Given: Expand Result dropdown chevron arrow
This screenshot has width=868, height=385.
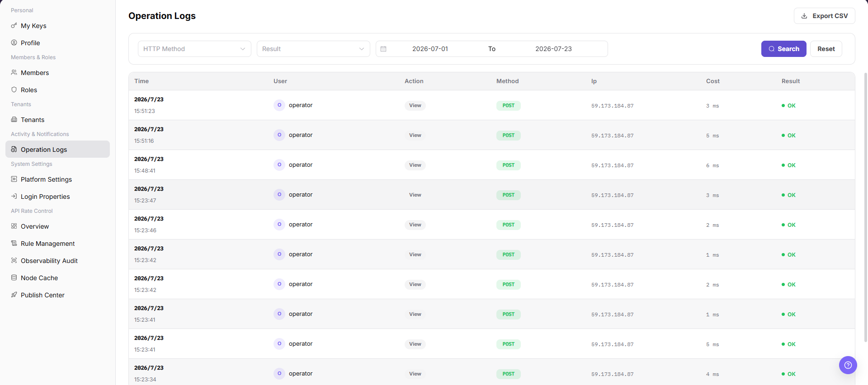Looking at the screenshot, I should tap(362, 49).
